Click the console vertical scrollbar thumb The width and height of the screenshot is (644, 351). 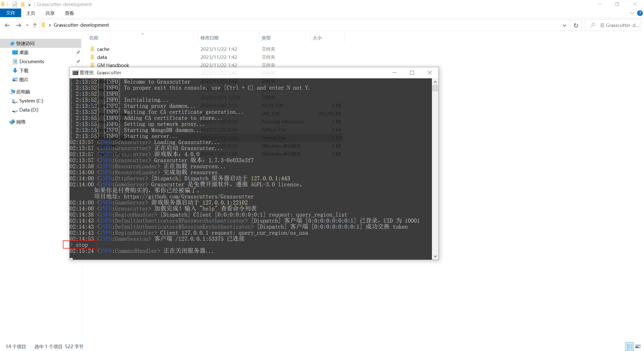[435, 88]
